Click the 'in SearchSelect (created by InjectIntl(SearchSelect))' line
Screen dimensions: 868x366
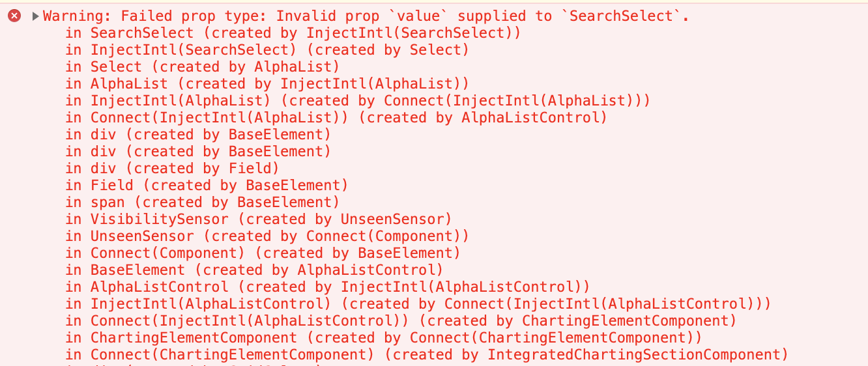(x=299, y=33)
